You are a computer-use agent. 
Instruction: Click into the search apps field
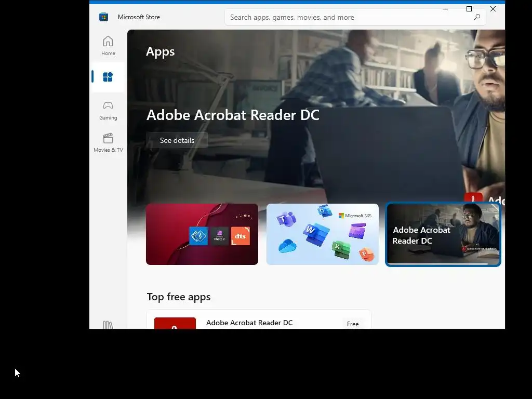tap(355, 17)
